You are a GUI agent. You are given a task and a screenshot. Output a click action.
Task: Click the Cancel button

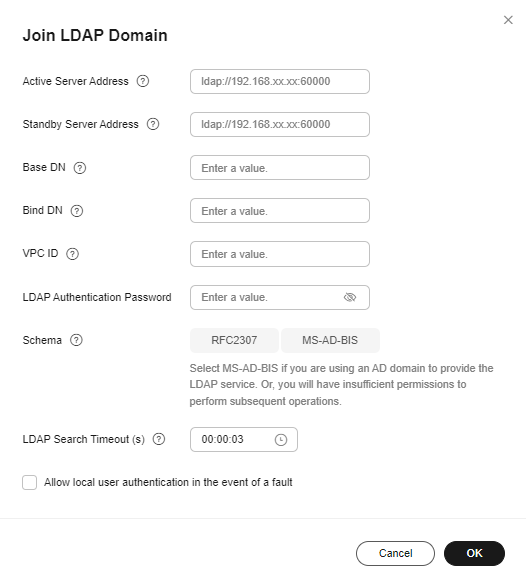(x=395, y=553)
